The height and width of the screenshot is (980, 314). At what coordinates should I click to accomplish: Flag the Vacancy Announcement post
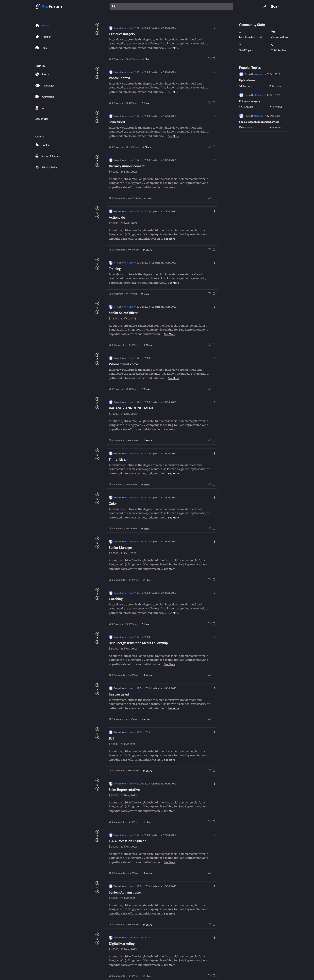[x=209, y=198]
